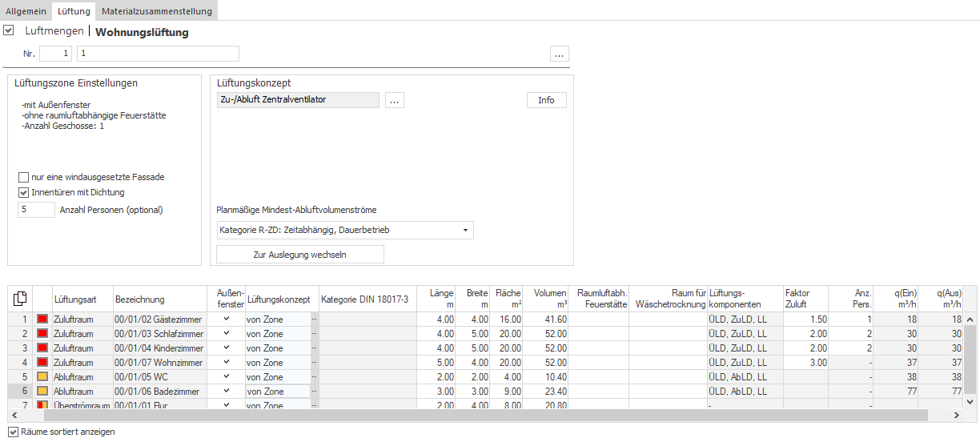Select cell 00/01/03 Schlafzimmer
Image resolution: width=980 pixels, height=442 pixels.
pyautogui.click(x=159, y=333)
